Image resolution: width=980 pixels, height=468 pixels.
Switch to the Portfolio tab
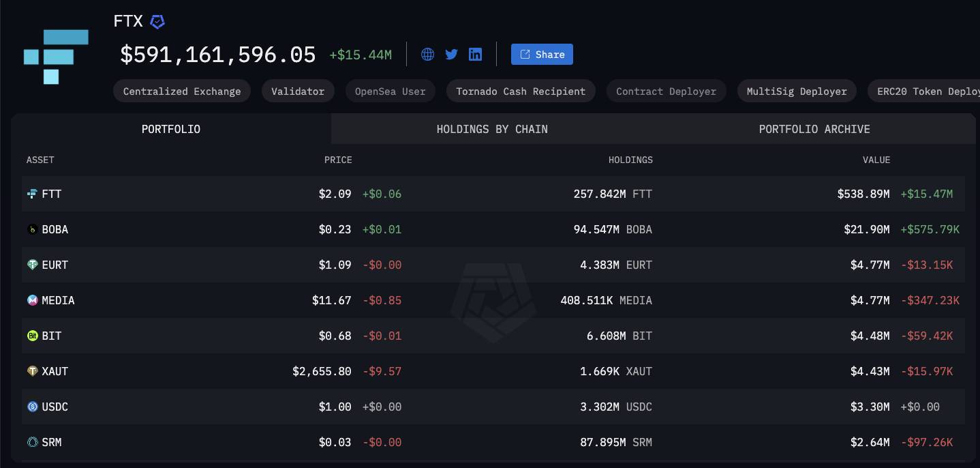tap(171, 129)
